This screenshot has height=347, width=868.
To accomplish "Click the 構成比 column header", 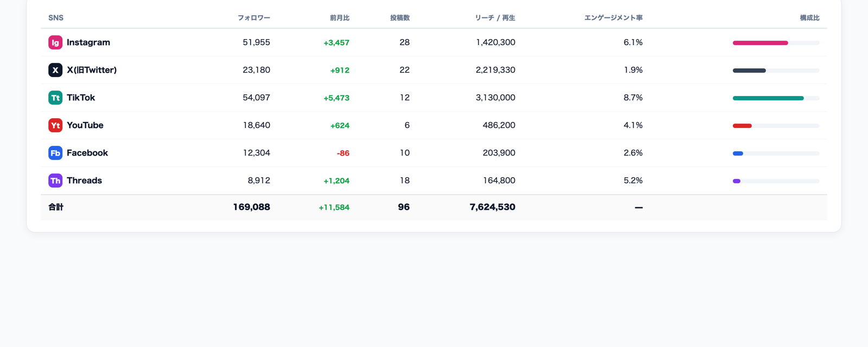I will [810, 18].
